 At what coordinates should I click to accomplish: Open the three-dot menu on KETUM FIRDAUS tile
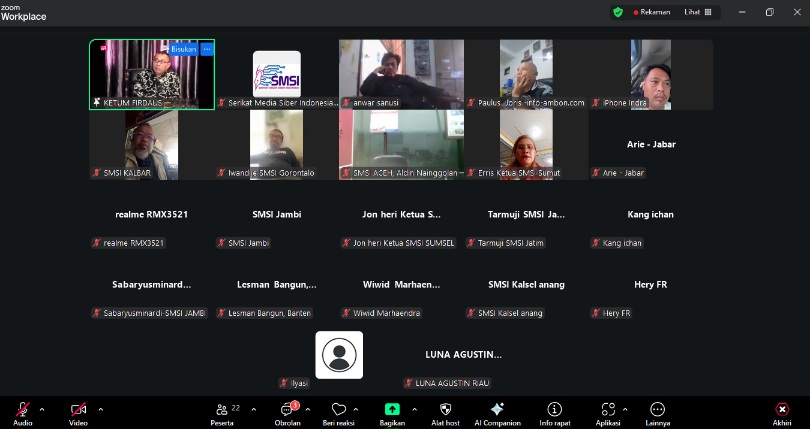tap(207, 48)
